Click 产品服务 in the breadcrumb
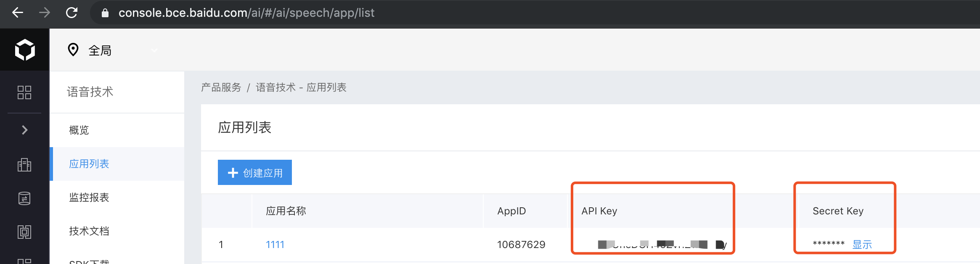 221,87
